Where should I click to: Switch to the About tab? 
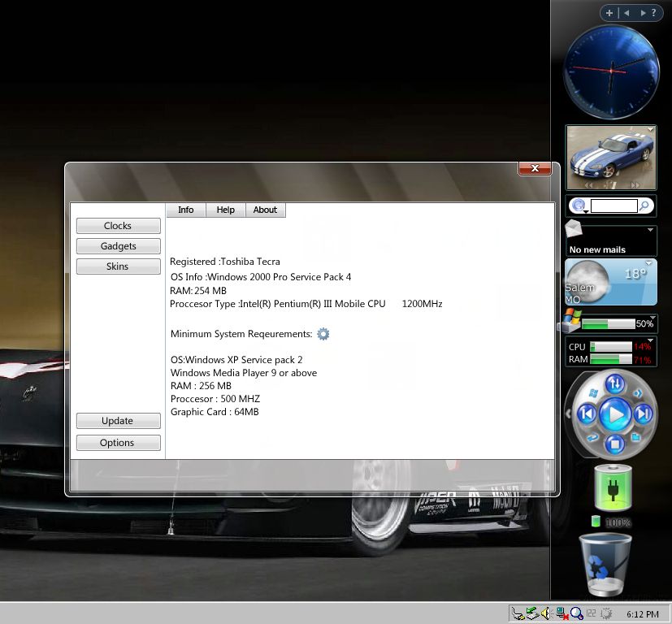click(265, 210)
